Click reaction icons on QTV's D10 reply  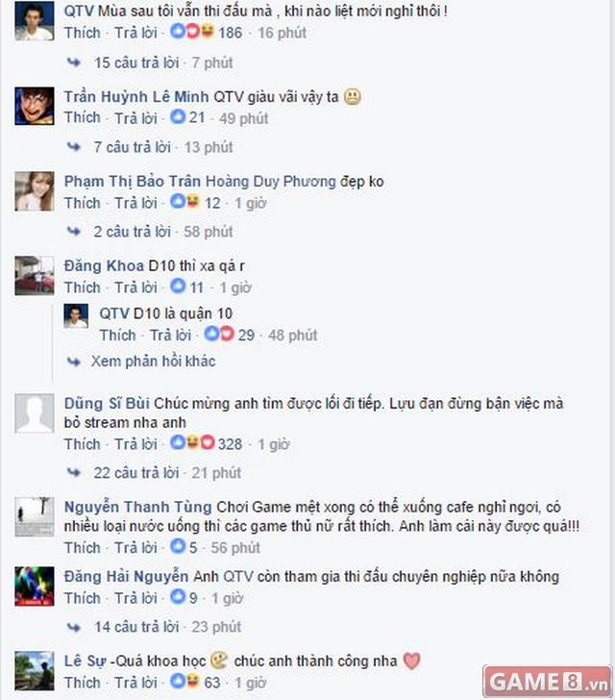point(219,334)
